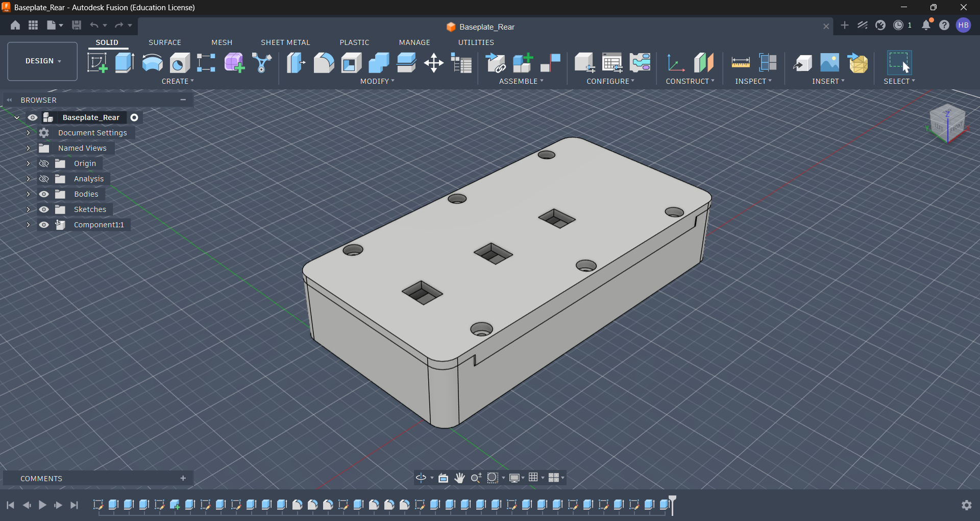The width and height of the screenshot is (980, 521).
Task: Activate the Baseplate_Rear radio button
Action: 134,117
